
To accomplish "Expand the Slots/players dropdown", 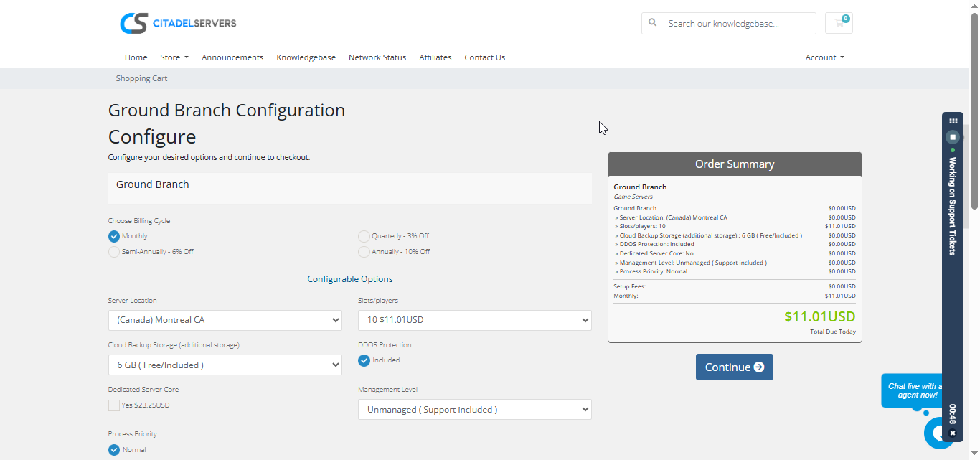I will click(x=474, y=320).
